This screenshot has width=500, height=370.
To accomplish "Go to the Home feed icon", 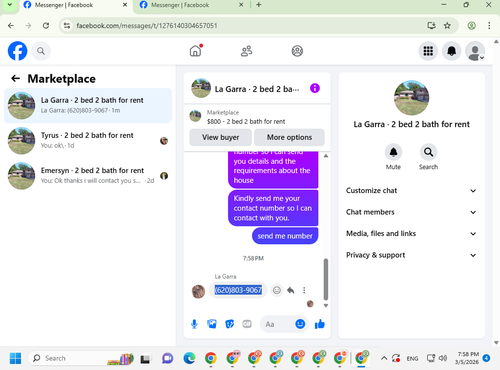I will click(x=196, y=51).
